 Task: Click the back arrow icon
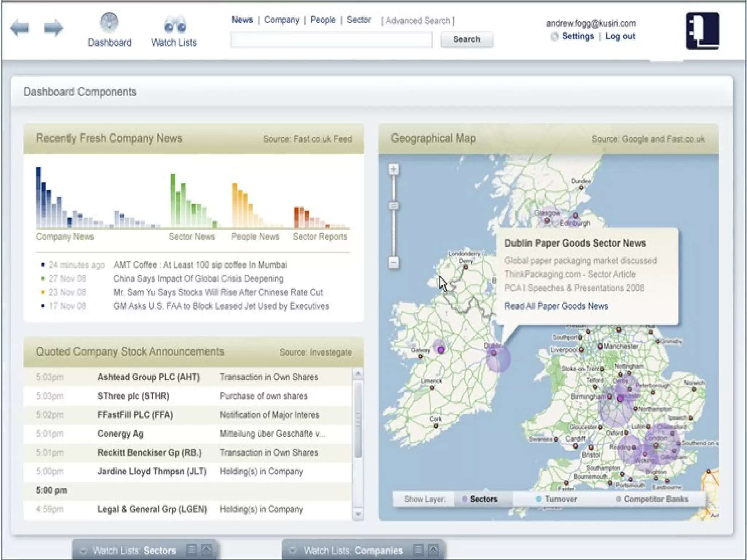coord(20,28)
